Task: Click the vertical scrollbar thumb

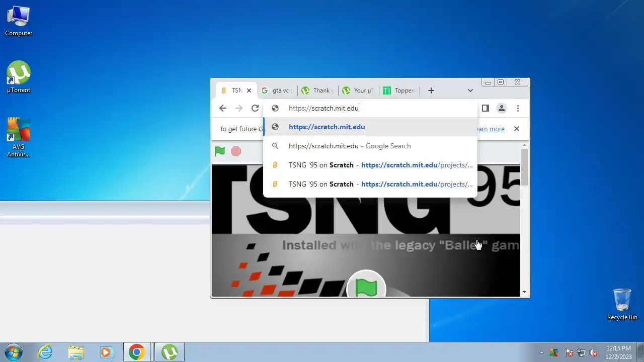Action: pyautogui.click(x=525, y=167)
